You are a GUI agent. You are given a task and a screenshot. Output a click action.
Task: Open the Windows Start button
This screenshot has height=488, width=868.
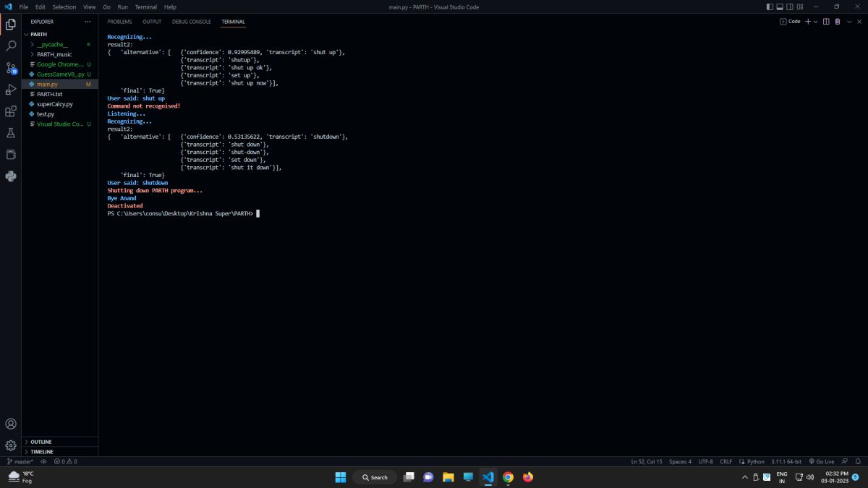click(340, 477)
